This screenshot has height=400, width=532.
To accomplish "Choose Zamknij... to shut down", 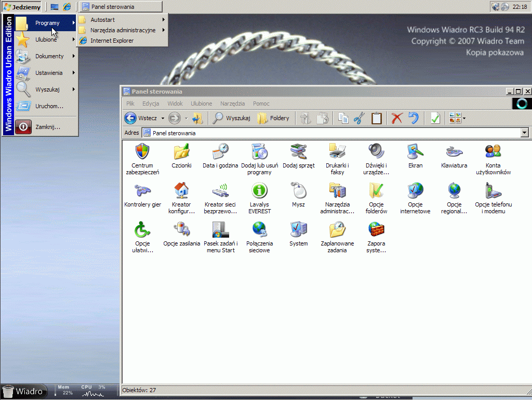I will point(45,127).
